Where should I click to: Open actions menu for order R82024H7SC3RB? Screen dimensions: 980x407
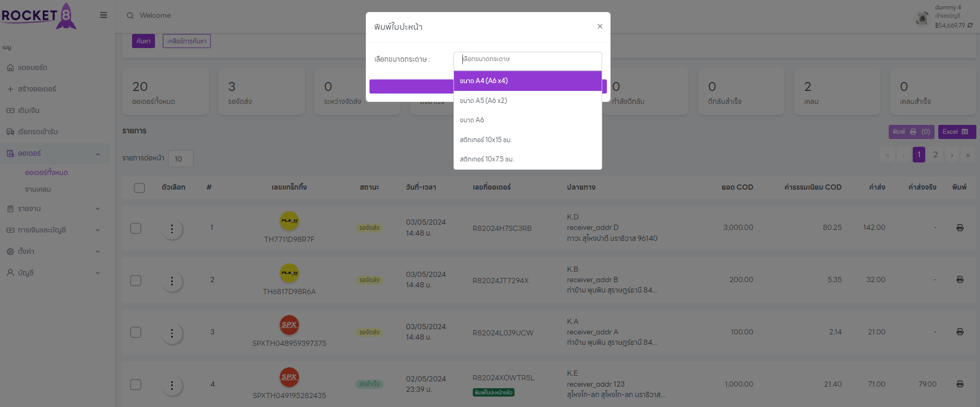(172, 229)
